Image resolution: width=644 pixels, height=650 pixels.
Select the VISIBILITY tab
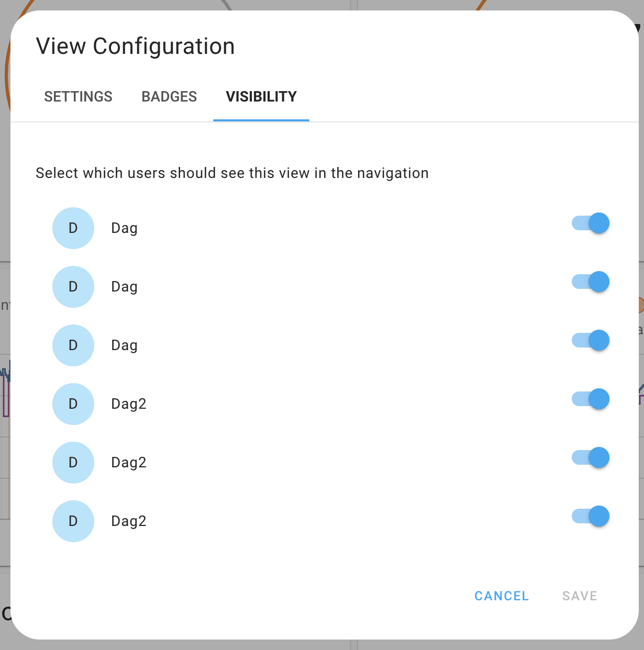[261, 97]
